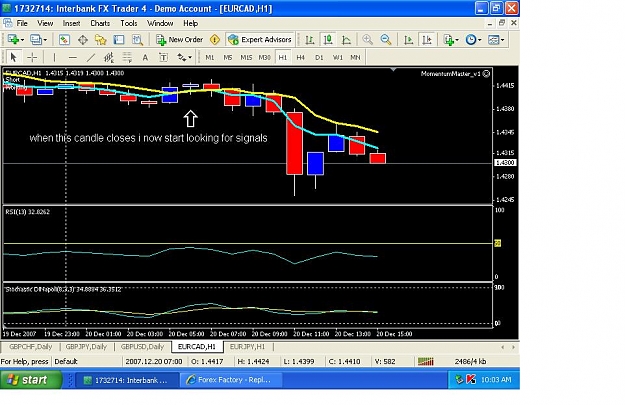This screenshot has height=405, width=625.
Task: Open the Strategy Tester icon
Action: pos(137,39)
